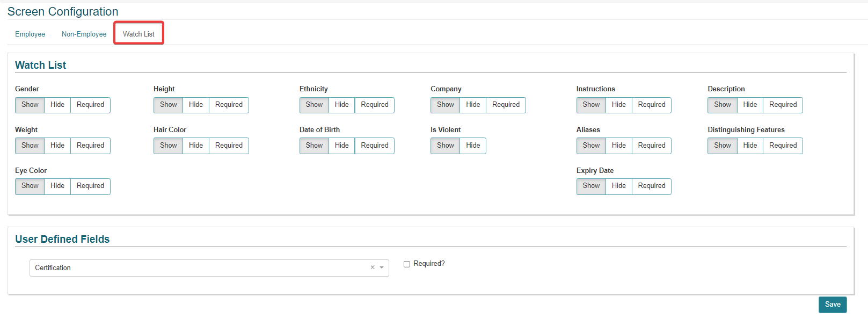This screenshot has height=333, width=868.
Task: Select the Watch List tab
Action: [138, 34]
